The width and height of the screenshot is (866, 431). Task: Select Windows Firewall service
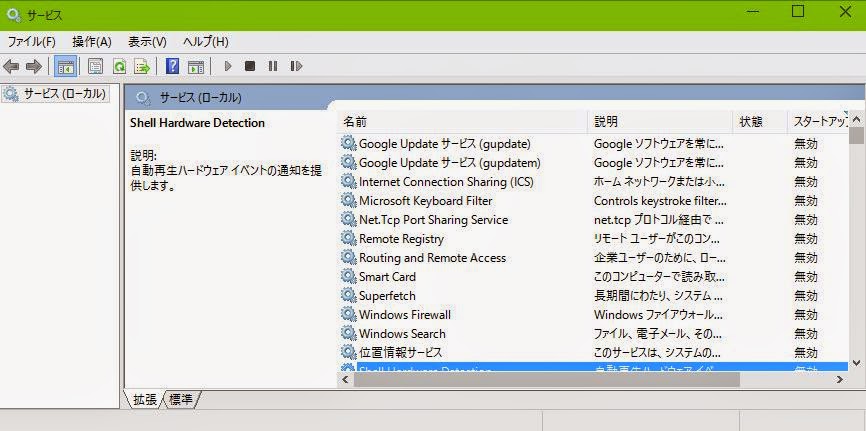coord(594,315)
